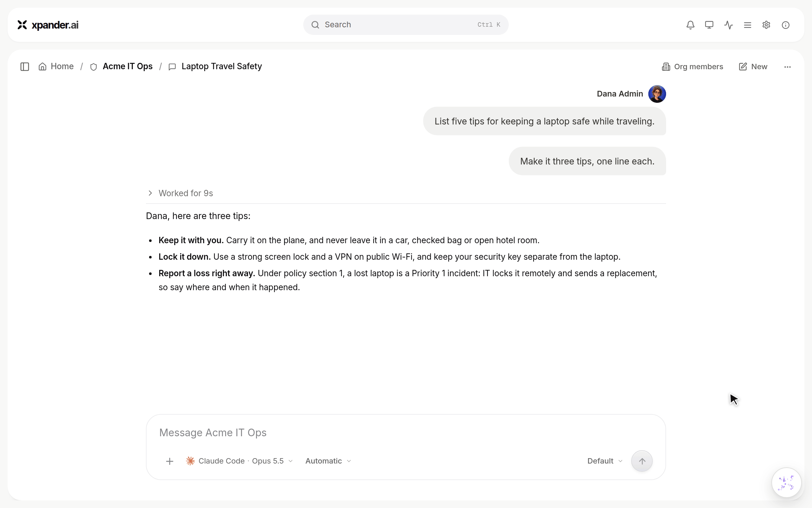Screen dimensions: 812x508
Task: Click the search magnifier icon
Action: pyautogui.click(x=315, y=24)
